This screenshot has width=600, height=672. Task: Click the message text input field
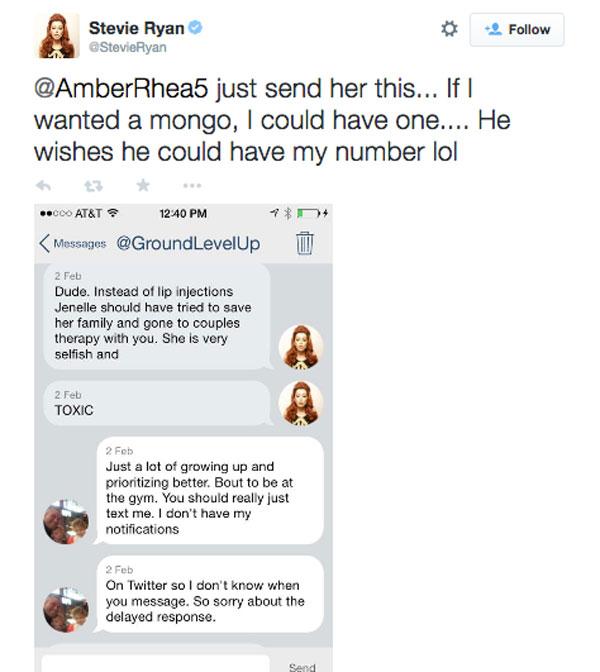point(155,663)
